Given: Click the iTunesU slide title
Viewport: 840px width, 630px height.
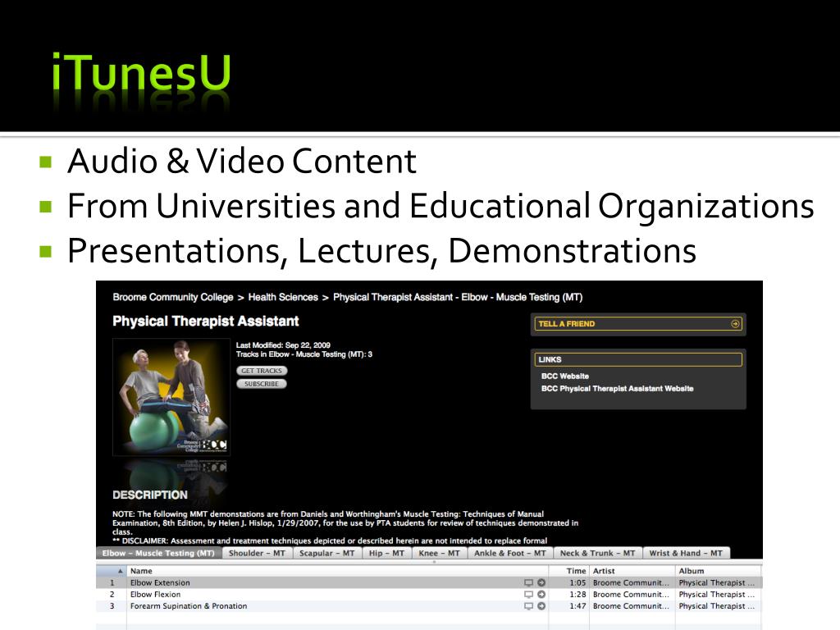Looking at the screenshot, I should (x=141, y=72).
